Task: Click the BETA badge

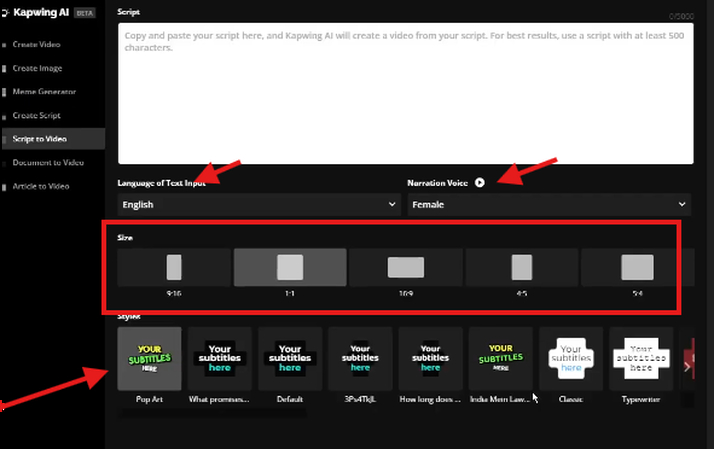Action: coord(85,13)
